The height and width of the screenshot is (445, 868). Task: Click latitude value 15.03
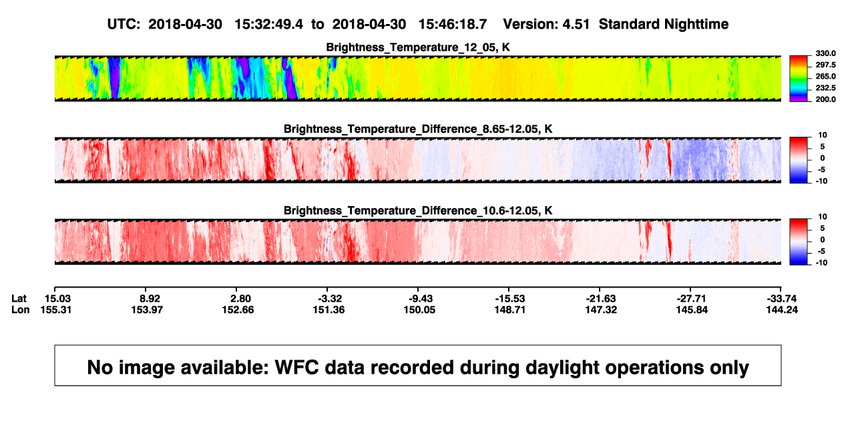(x=57, y=298)
